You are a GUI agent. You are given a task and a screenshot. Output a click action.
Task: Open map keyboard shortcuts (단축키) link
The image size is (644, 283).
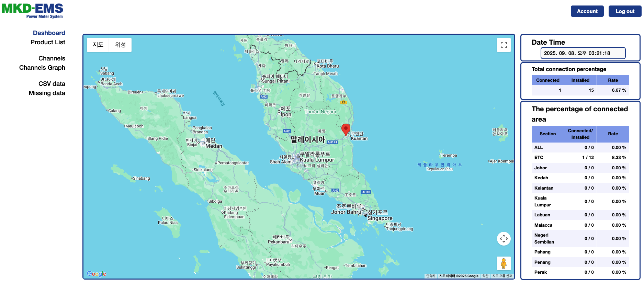coord(430,276)
